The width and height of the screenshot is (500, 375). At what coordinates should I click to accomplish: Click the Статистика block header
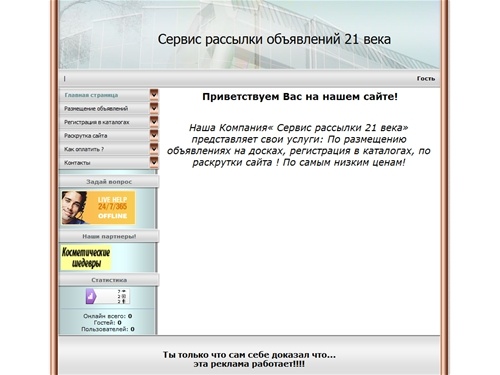click(x=109, y=280)
